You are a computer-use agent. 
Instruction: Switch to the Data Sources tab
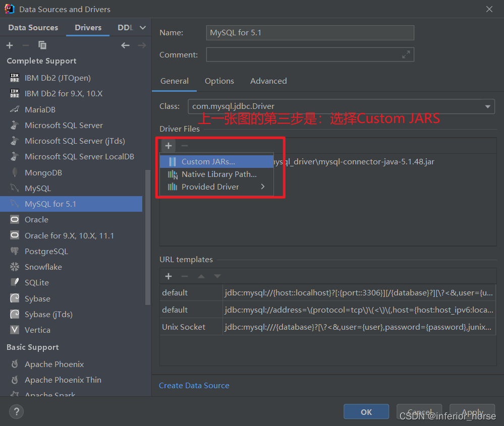click(x=33, y=27)
